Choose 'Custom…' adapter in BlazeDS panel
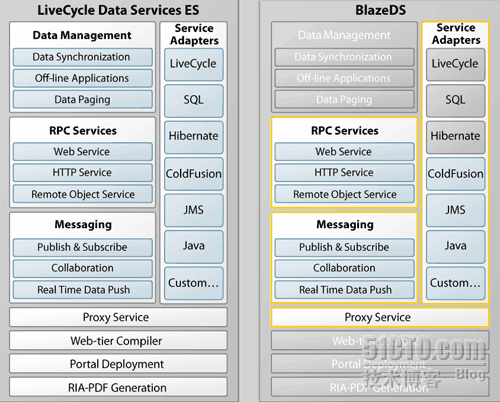The image size is (500, 402). (456, 283)
